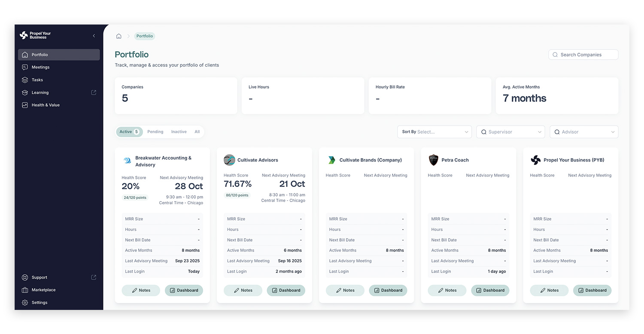
Task: Click the Search Companies field
Action: tap(583, 55)
